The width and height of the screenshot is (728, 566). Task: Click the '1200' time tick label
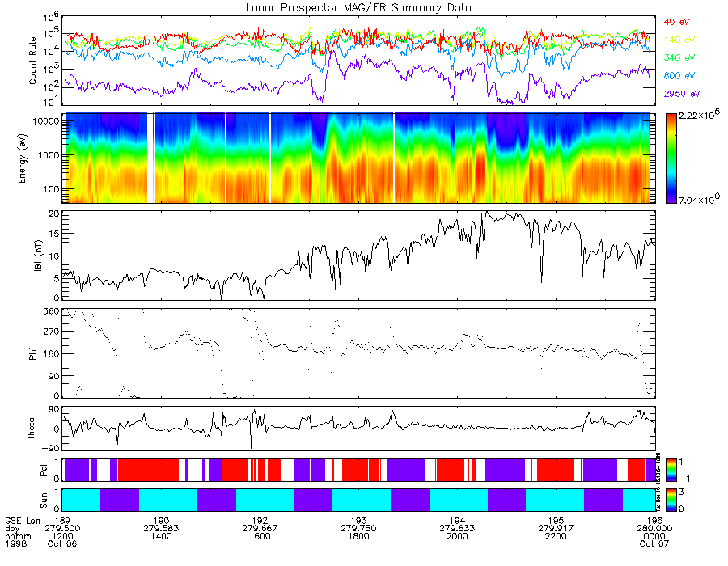point(62,536)
